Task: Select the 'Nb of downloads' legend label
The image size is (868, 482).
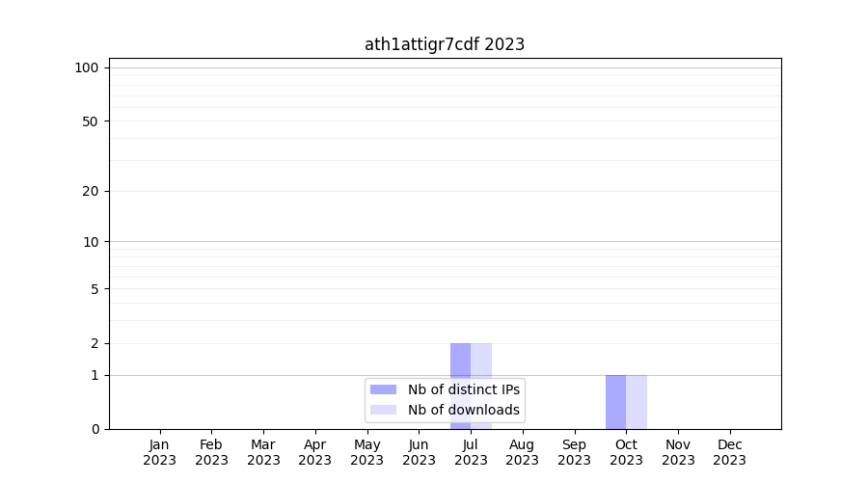Action: coord(464,410)
